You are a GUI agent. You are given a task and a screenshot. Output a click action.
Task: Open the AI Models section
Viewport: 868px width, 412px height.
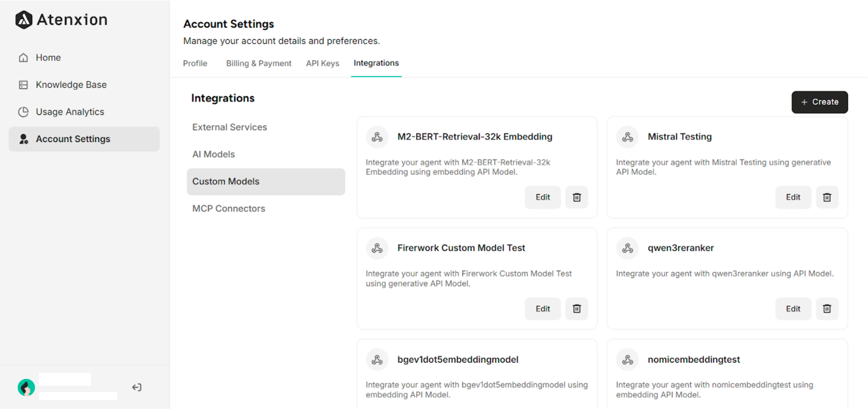coord(214,154)
